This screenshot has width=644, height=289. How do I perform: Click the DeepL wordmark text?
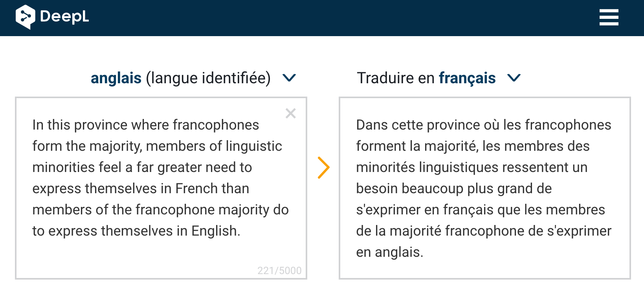click(x=64, y=17)
